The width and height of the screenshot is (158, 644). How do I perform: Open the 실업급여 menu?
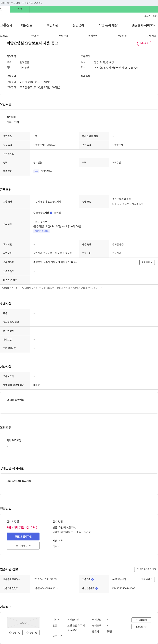[x=78, y=26]
